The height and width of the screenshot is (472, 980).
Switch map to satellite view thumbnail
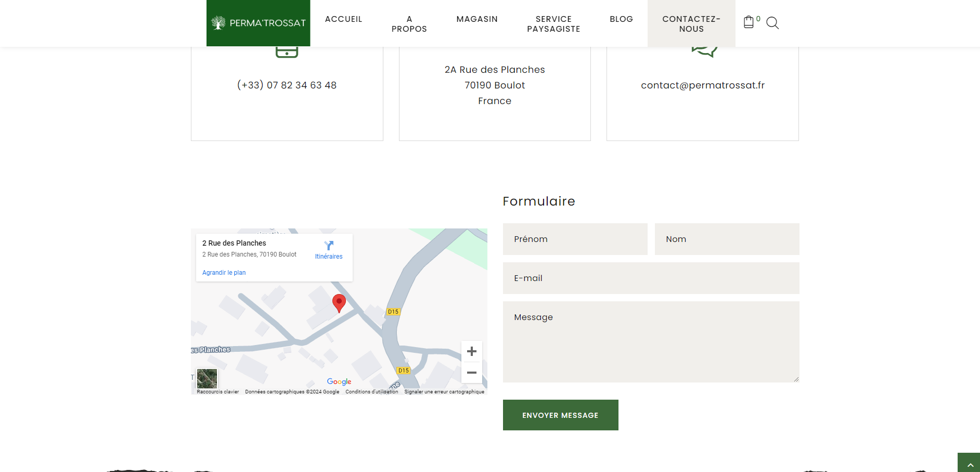[x=207, y=378]
